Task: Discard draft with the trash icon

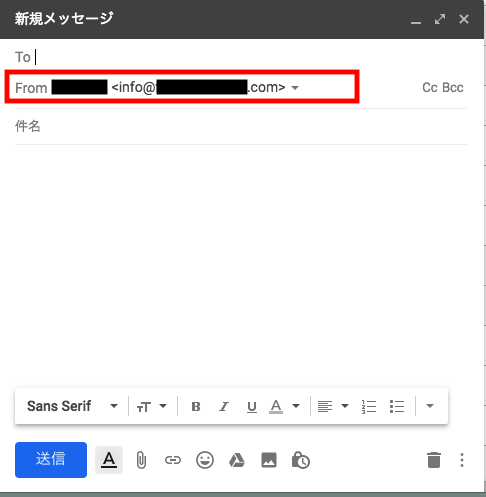Action: point(434,460)
